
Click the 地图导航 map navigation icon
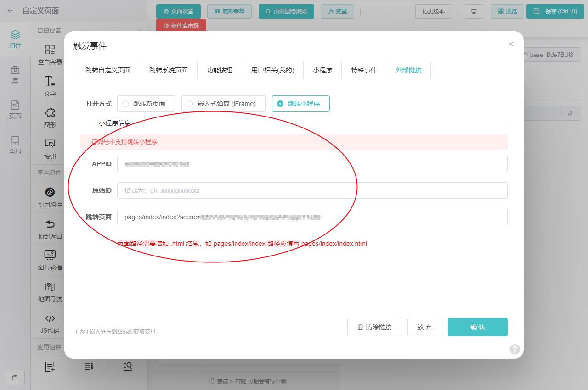[50, 287]
